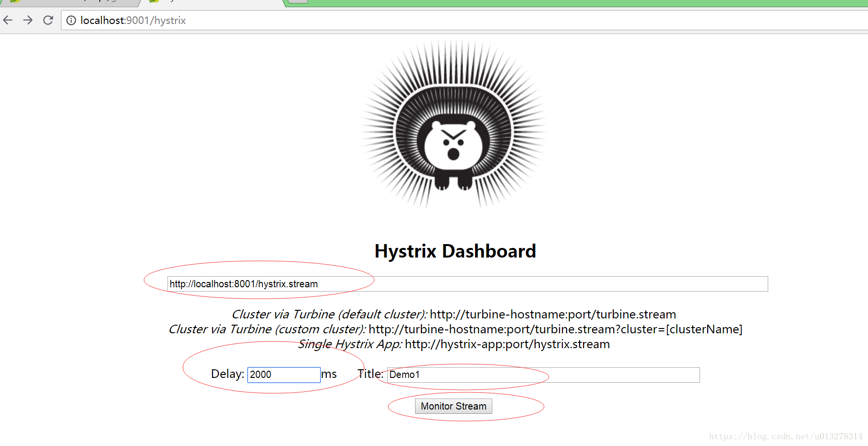Click the default cluster turbine.stream example URL
Screen dimensions: 868x446
553,315
